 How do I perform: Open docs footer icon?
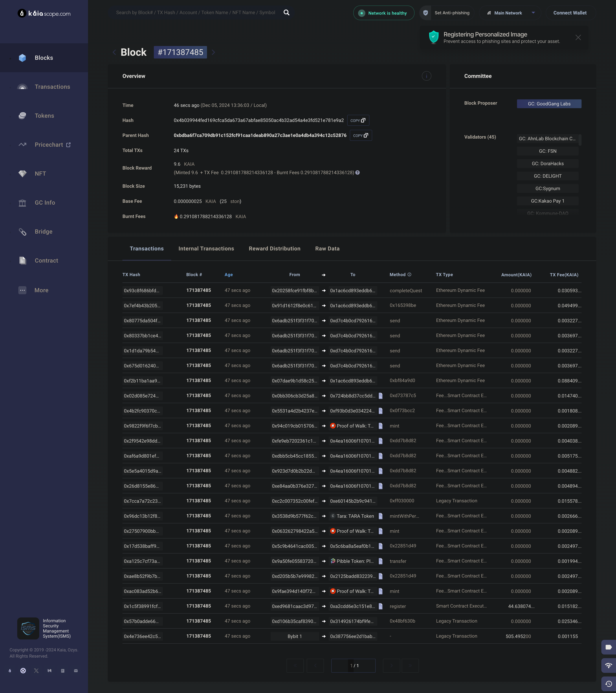[63, 671]
